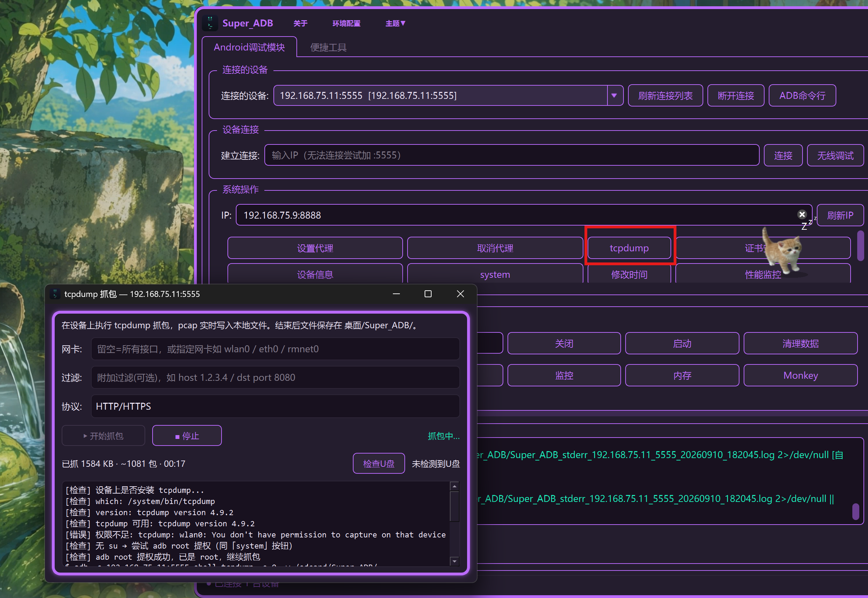Viewport: 868px width, 598px height.
Task: Minimize the tcpdump 抓包 window
Action: click(x=396, y=294)
